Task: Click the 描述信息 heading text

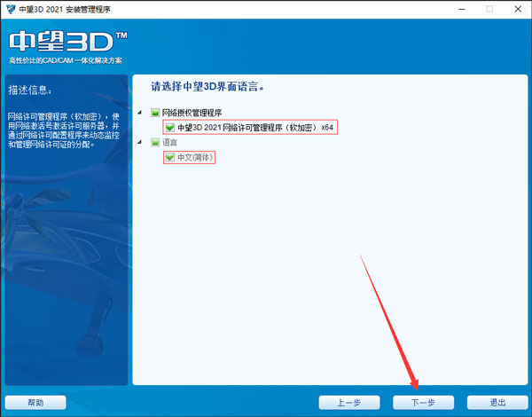Action: coord(30,90)
